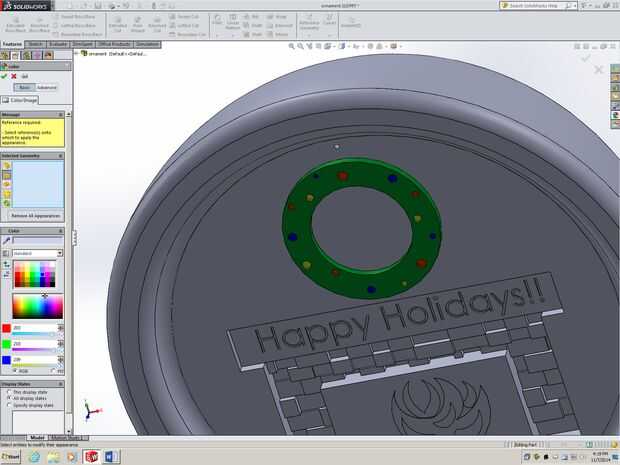
Task: Open the color swatch library dropdown
Action: coord(60,253)
